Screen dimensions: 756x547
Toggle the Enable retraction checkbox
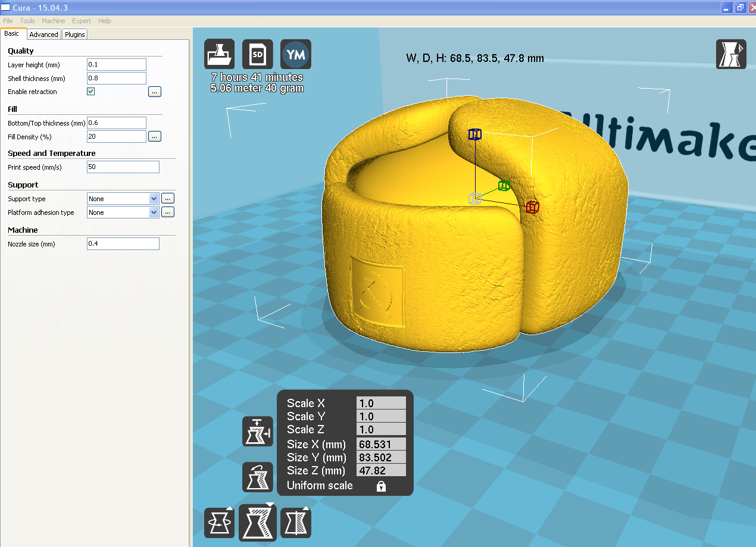91,92
